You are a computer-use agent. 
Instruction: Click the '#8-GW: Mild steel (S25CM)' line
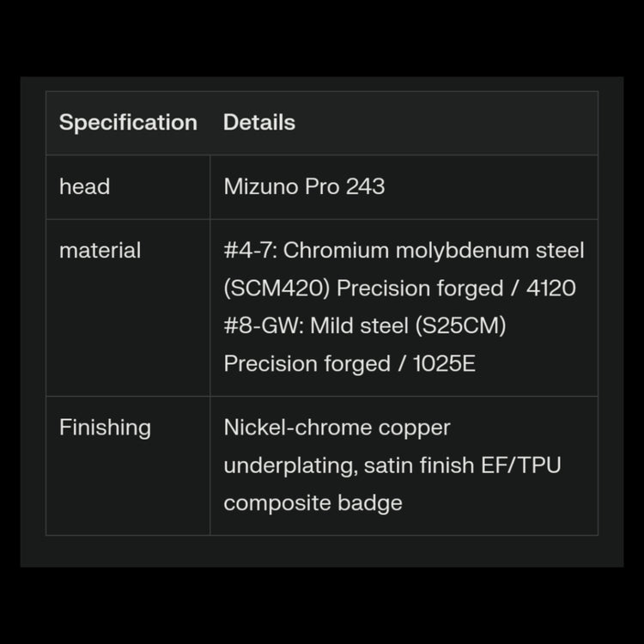click(365, 326)
